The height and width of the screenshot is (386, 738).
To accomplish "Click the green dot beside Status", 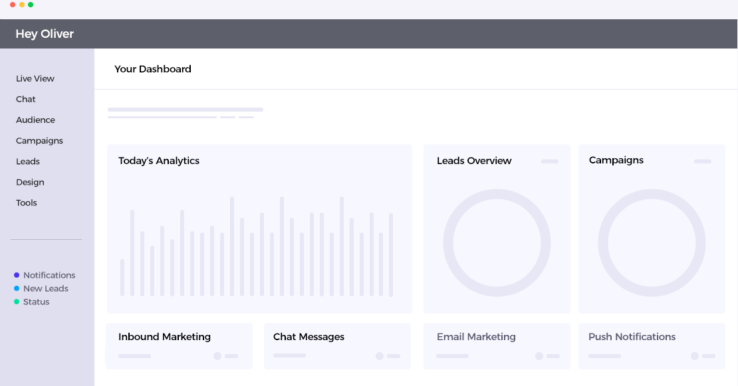I will [16, 302].
